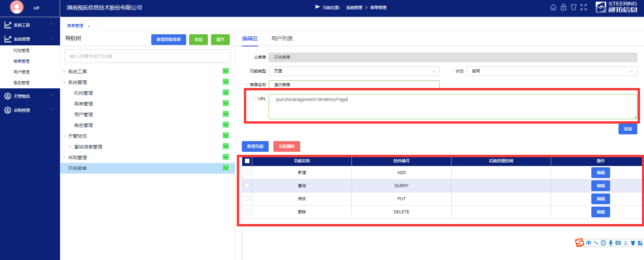
Task: Open the 功能类型 dropdown
Action: pos(354,71)
